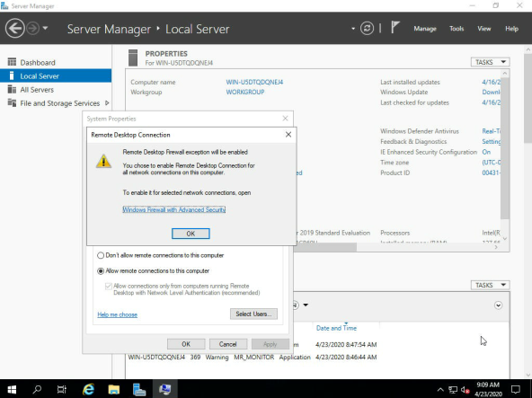This screenshot has height=398, width=532.
Task: Open the Windows Start menu
Action: [12, 389]
